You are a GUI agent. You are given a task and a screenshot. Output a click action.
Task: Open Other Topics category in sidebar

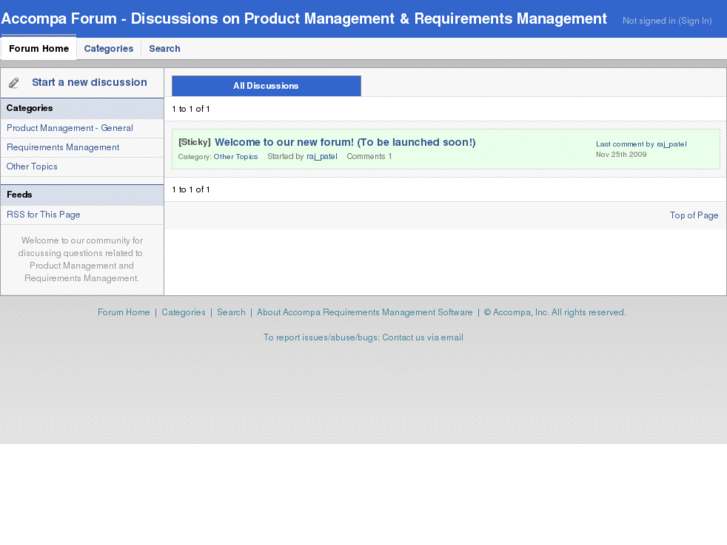32,167
